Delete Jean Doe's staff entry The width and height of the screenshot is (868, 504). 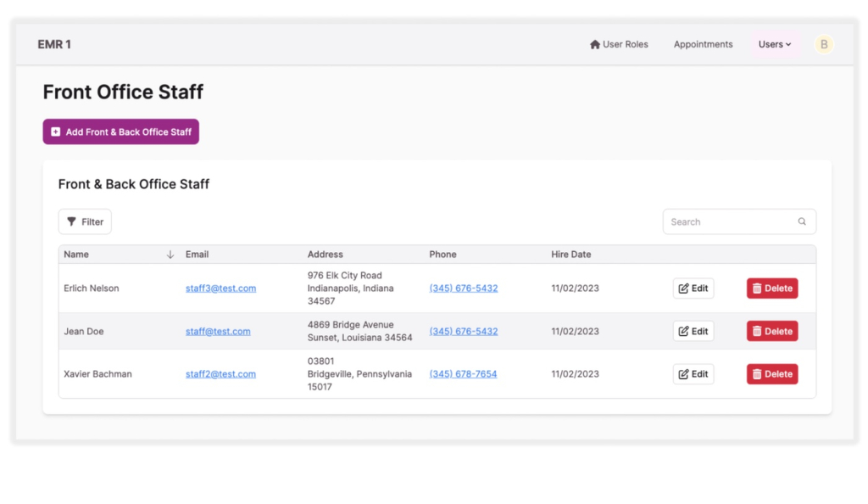click(772, 332)
